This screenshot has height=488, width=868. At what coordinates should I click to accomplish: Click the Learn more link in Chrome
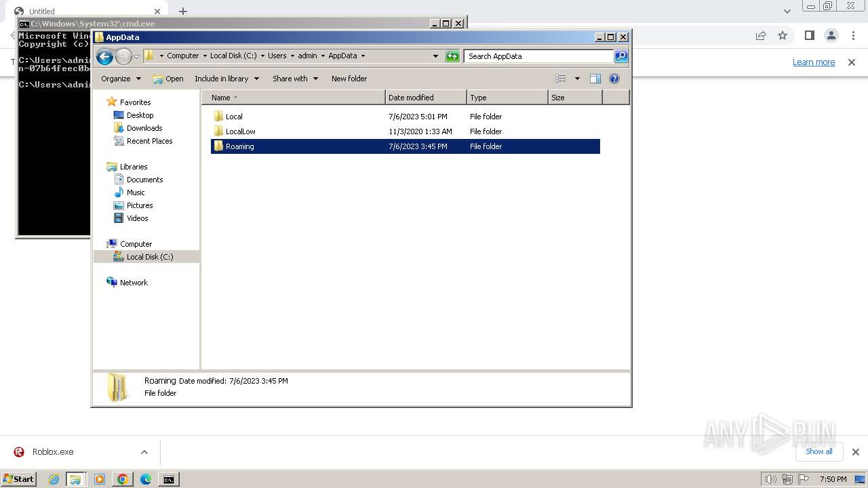coord(814,62)
